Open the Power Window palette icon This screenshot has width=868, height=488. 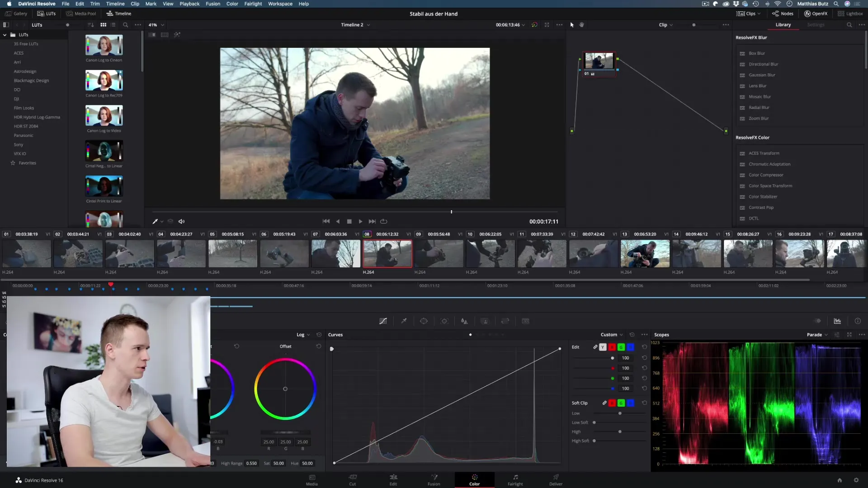(424, 321)
